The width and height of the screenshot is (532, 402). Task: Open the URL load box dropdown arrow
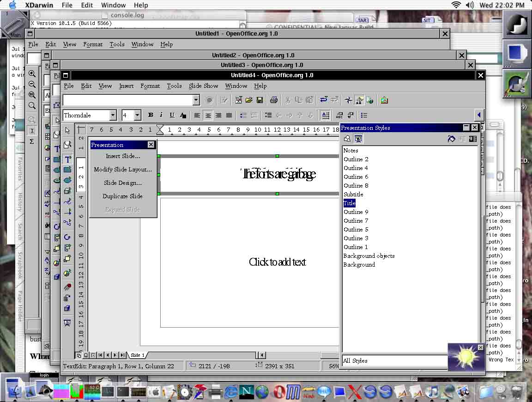[196, 100]
